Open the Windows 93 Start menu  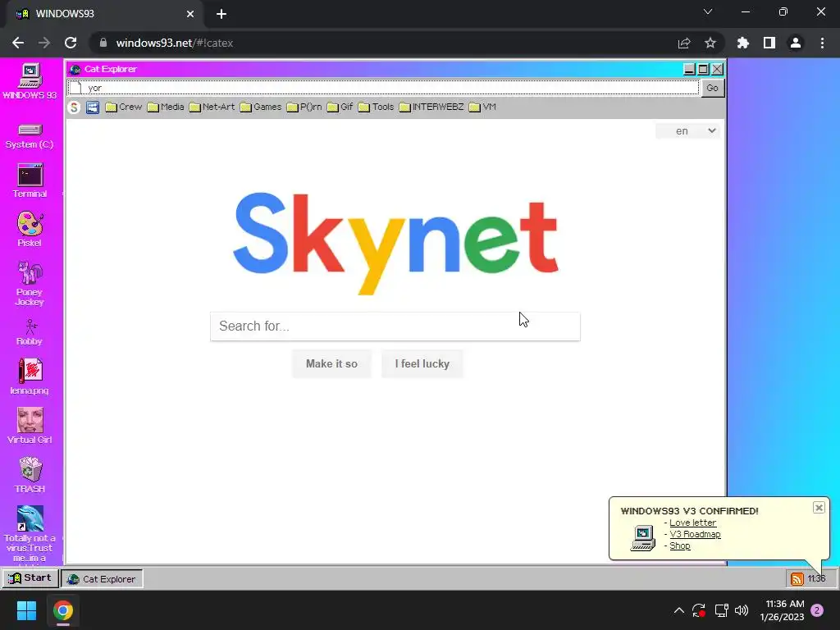pos(30,578)
